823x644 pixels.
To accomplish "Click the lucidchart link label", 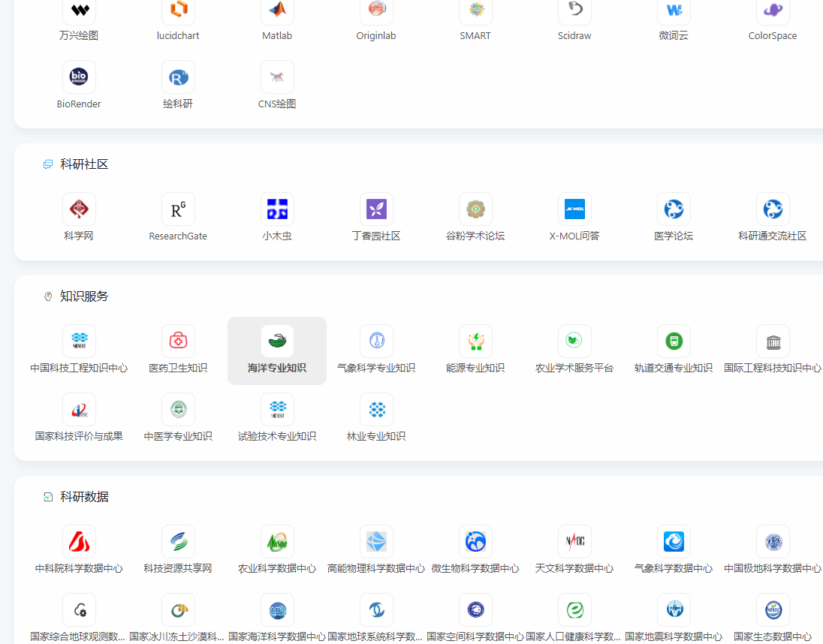I will pyautogui.click(x=178, y=36).
